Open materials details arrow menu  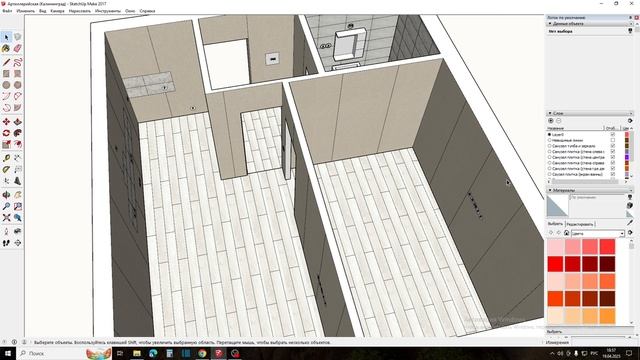tap(630, 233)
